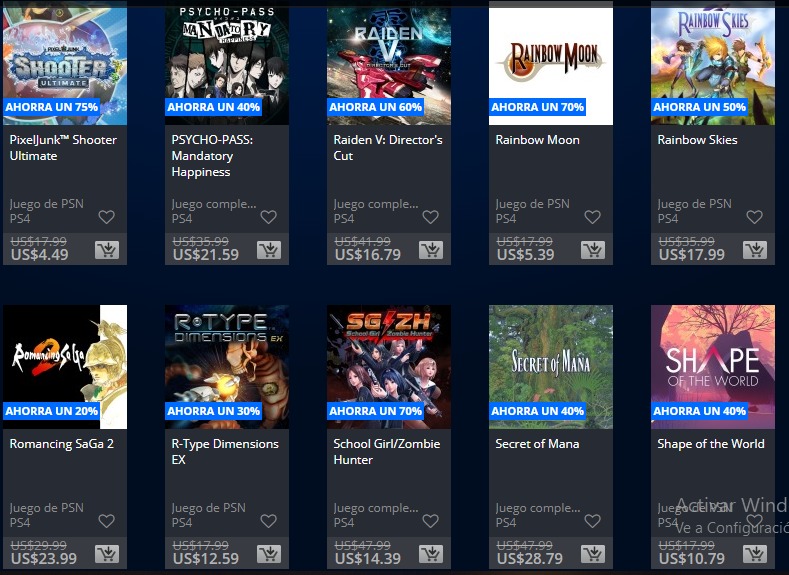Screen dimensions: 789x575
Task: Open the Rainbow Skies title link
Action: click(697, 140)
